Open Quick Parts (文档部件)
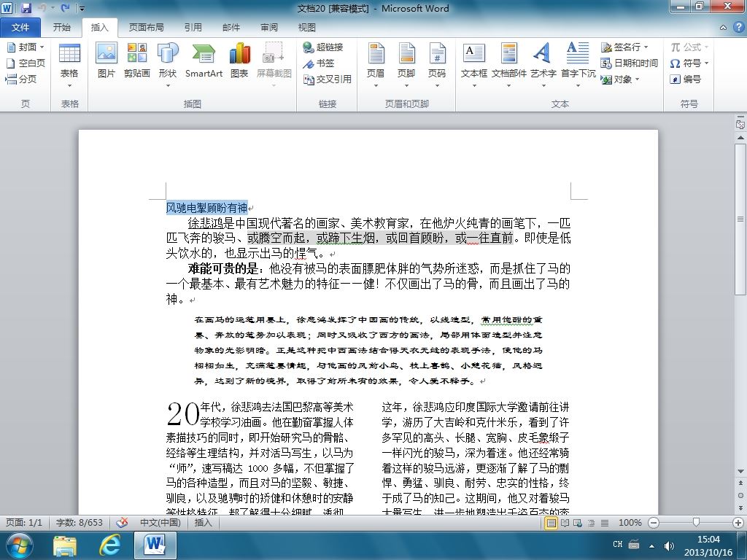Screen dimensions: 747x560 click(508, 65)
